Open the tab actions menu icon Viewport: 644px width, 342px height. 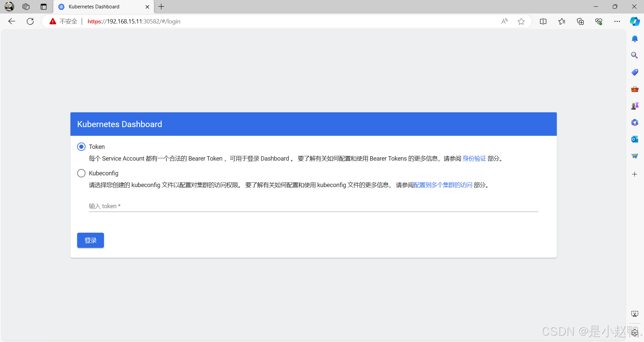click(44, 7)
